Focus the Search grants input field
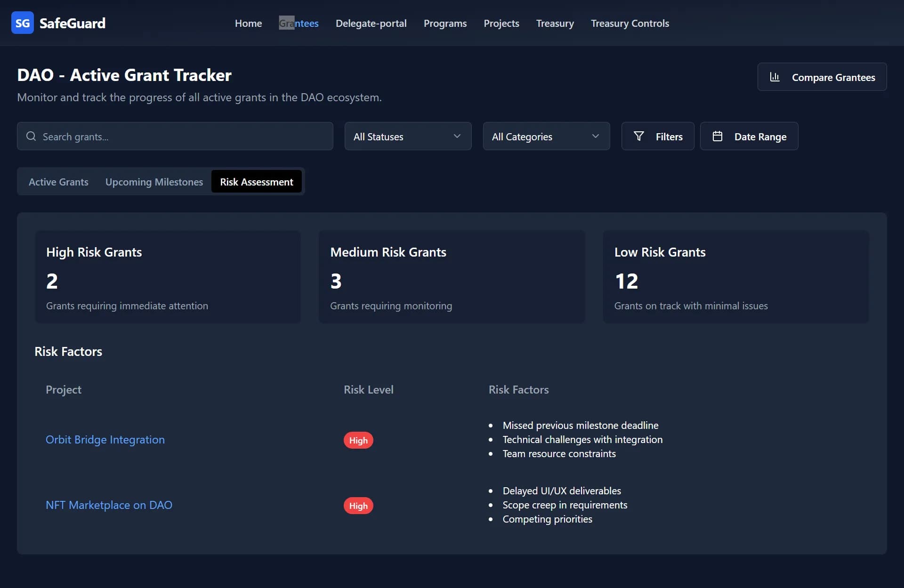904x588 pixels. click(175, 136)
